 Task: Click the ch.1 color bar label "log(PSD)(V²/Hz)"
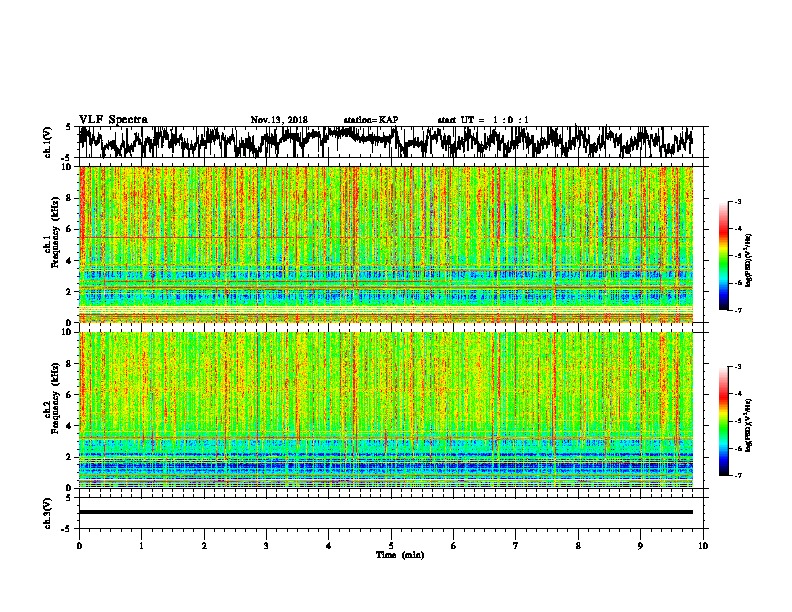(749, 261)
